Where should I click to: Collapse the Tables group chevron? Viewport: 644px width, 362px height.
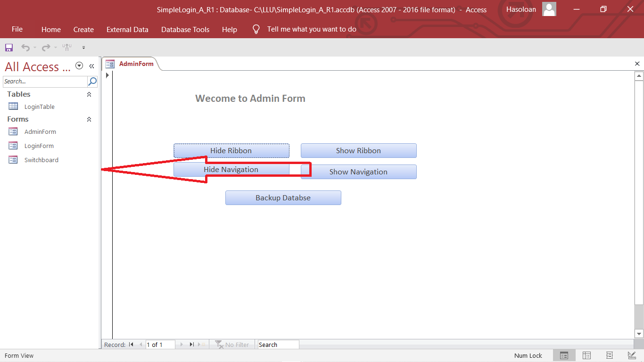coord(89,94)
